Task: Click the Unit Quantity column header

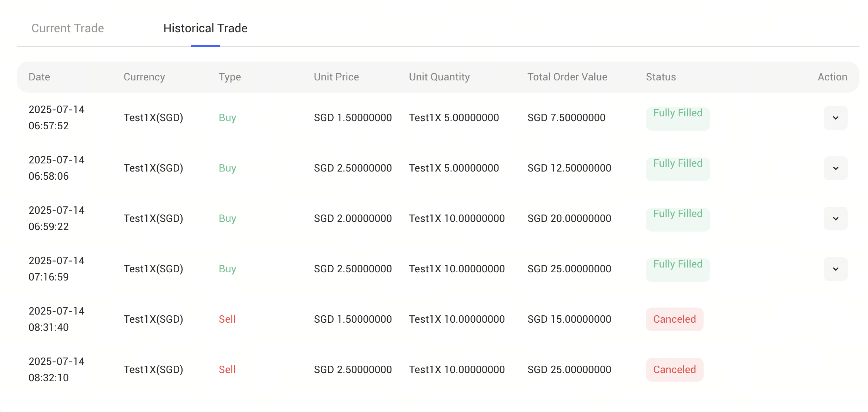Action: pyautogui.click(x=439, y=77)
